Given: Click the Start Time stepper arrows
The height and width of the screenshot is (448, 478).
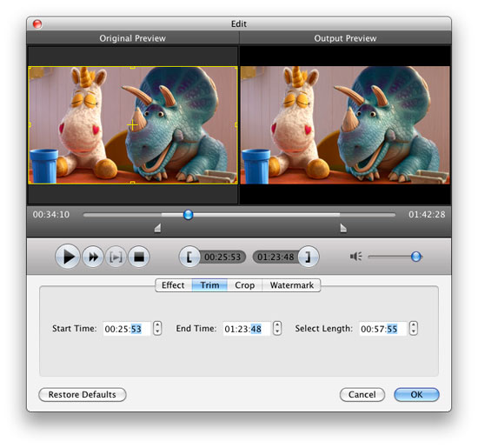Looking at the screenshot, I should click(157, 328).
